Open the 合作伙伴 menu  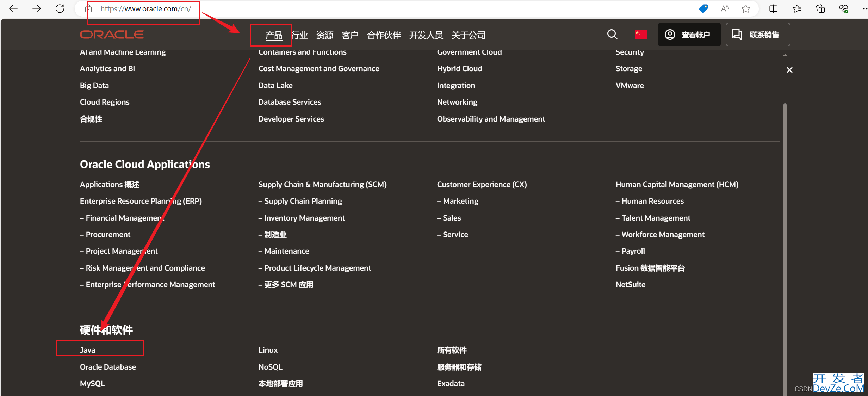[384, 35]
